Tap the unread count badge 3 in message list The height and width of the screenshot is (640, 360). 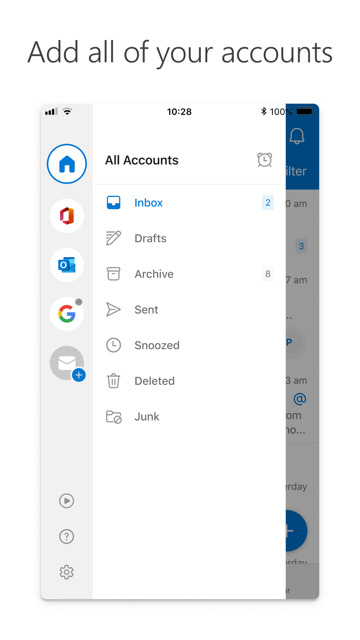(x=301, y=246)
